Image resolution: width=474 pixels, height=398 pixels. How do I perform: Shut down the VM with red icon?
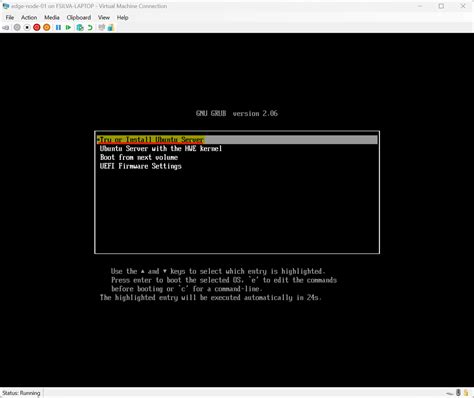coord(37,28)
